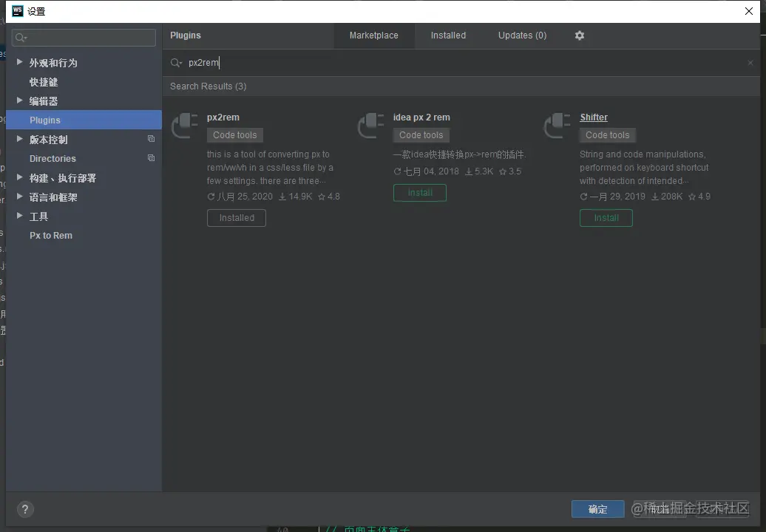The width and height of the screenshot is (766, 532).
Task: Expand the 语言和框架 tree node
Action: click(x=19, y=197)
